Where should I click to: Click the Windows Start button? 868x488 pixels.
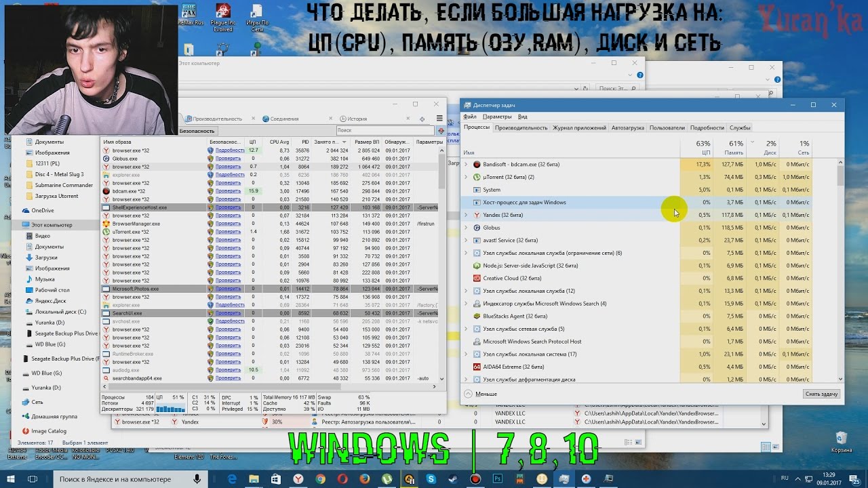tap(11, 479)
